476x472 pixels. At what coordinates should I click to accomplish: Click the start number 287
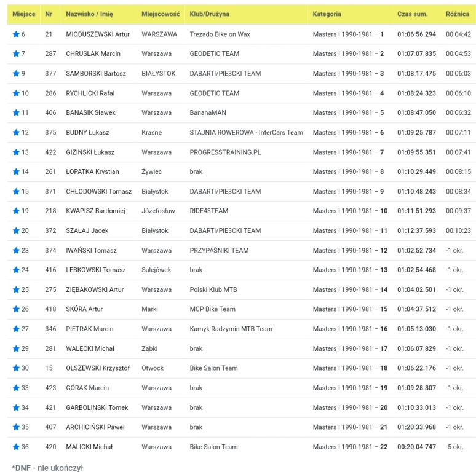click(50, 53)
